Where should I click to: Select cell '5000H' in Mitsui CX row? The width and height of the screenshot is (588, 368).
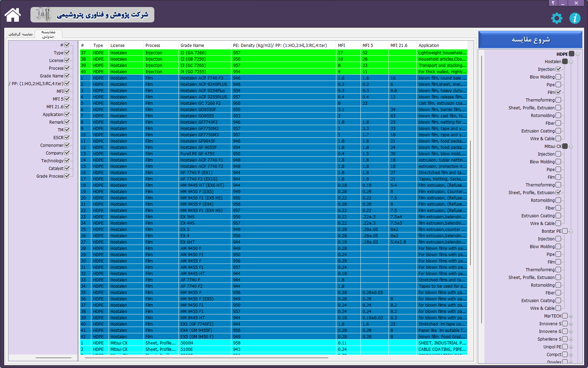pos(205,343)
